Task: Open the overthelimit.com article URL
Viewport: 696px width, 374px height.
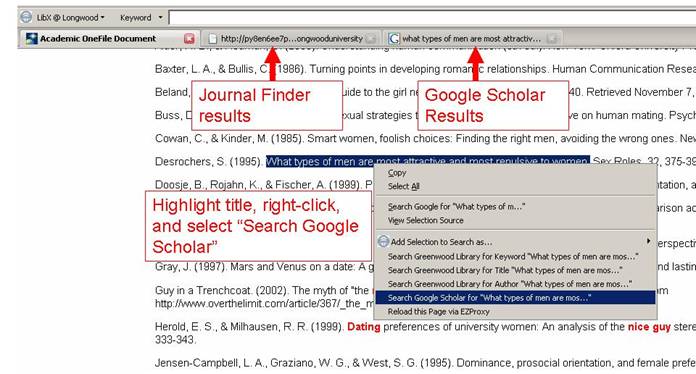Action: pos(264,304)
